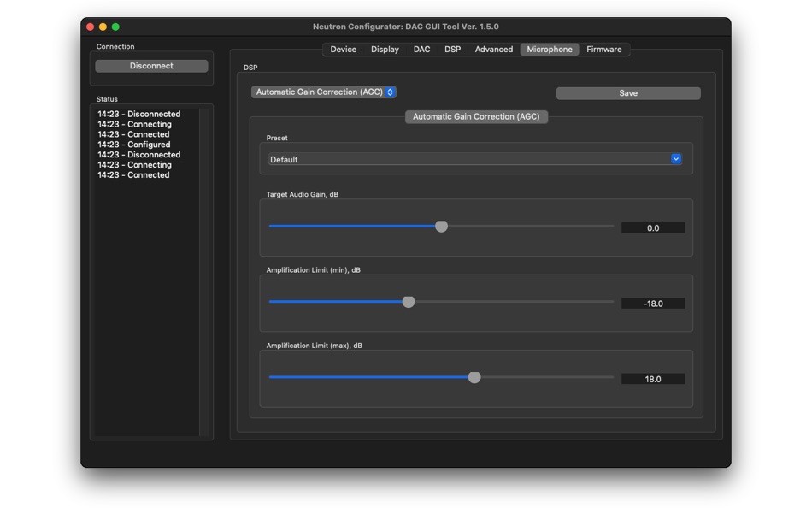The image size is (812, 508).
Task: Open the Display tab
Action: [x=385, y=50]
